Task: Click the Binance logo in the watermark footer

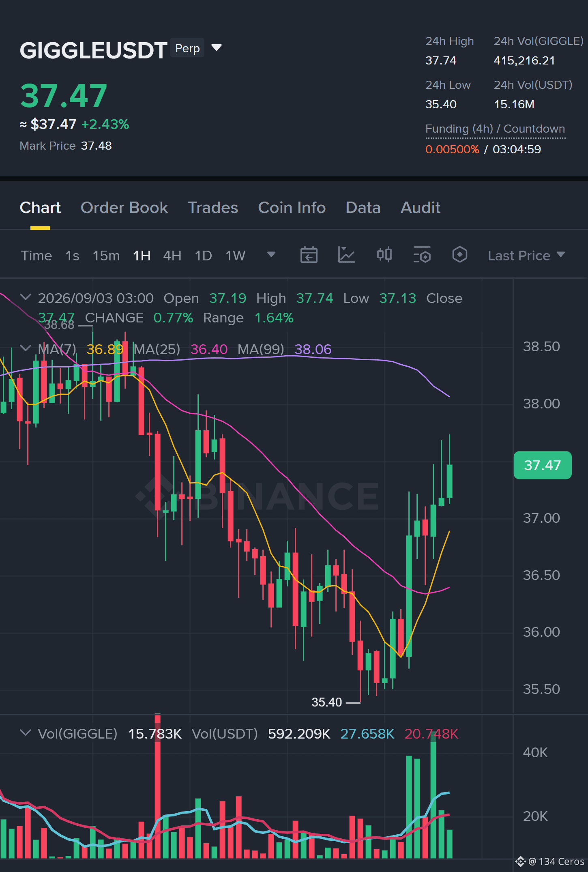Action: pos(521,861)
